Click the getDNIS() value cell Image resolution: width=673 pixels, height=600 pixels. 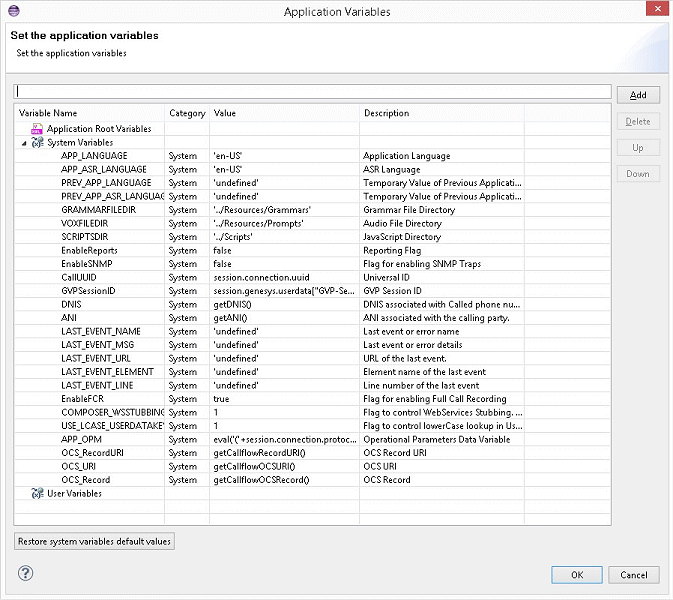pyautogui.click(x=232, y=305)
